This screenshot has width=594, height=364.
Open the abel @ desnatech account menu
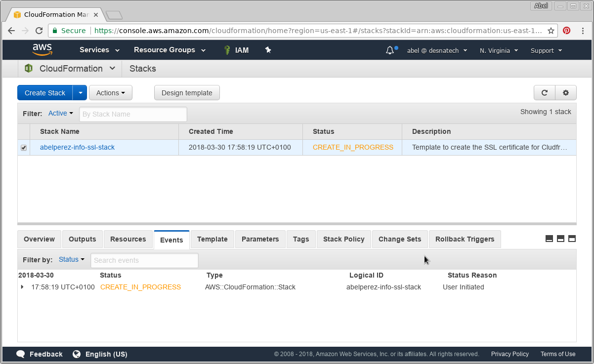pos(437,50)
